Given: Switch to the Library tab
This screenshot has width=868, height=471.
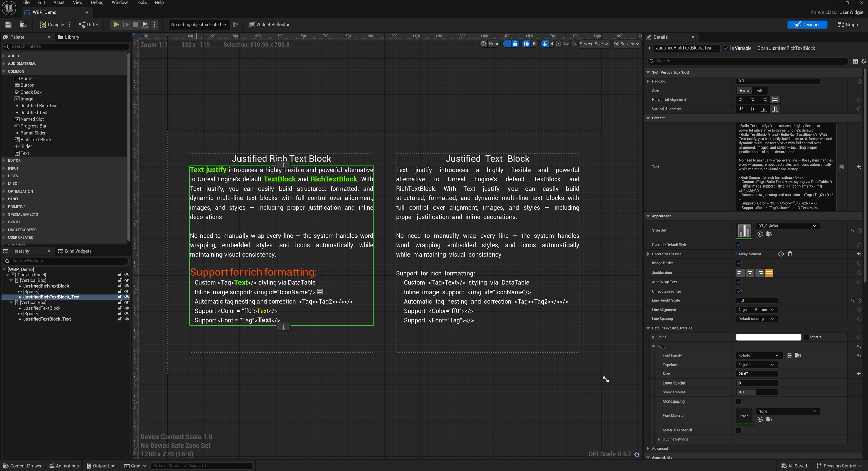Looking at the screenshot, I should tap(69, 37).
